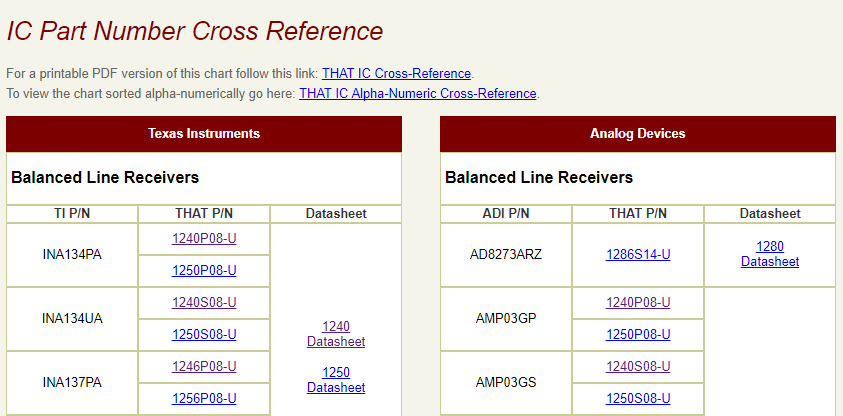Open the THAT IC Alpha-Numeric Cross-Reference link
843x416 pixels.
(x=418, y=94)
